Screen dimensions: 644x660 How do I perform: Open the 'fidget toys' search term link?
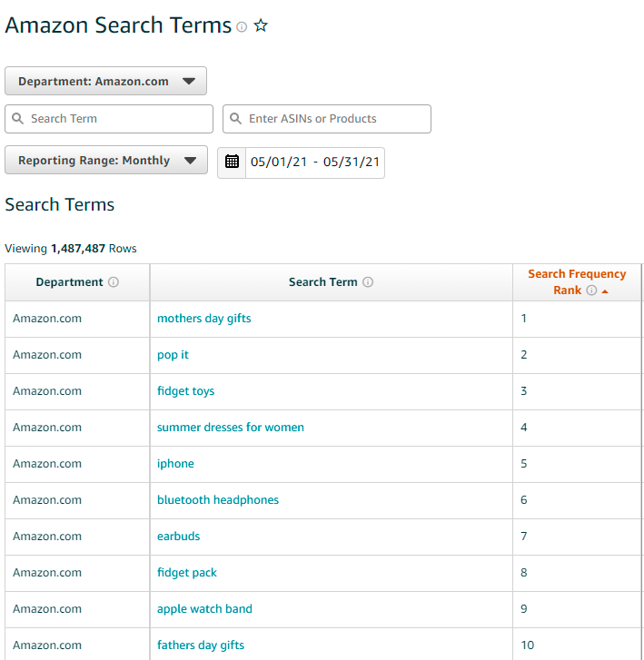pyautogui.click(x=185, y=391)
